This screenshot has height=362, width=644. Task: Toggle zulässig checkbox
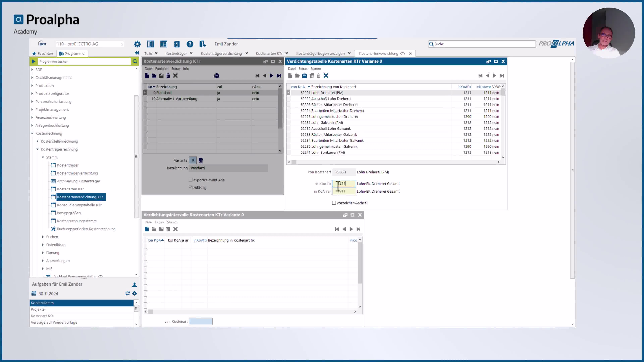pyautogui.click(x=191, y=188)
